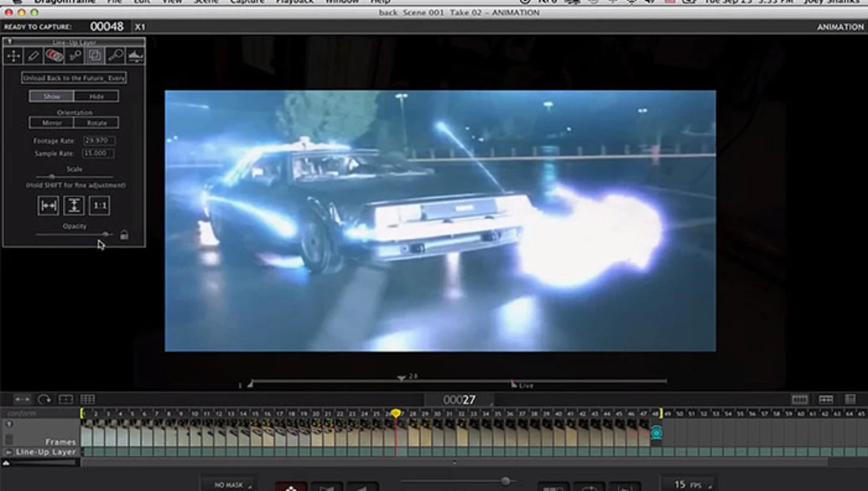Select the move/pan tool in the Line-Up Layer panel
Viewport: 868px width, 491px height.
pos(13,56)
